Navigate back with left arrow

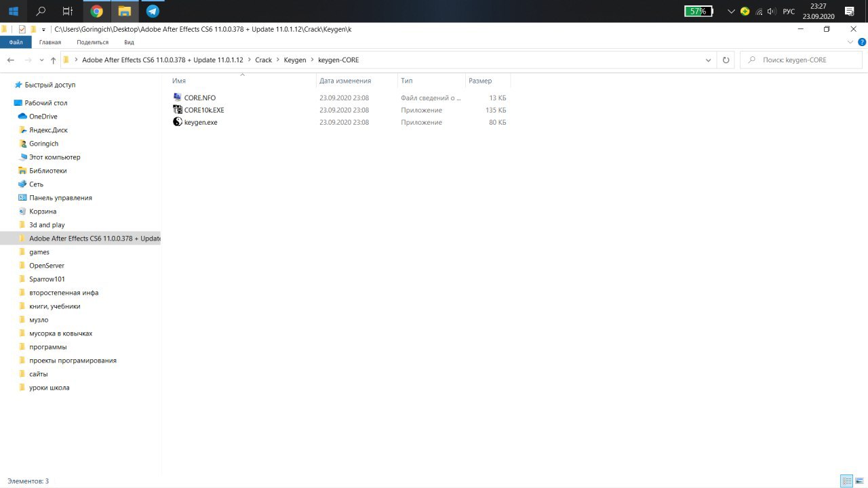11,60
